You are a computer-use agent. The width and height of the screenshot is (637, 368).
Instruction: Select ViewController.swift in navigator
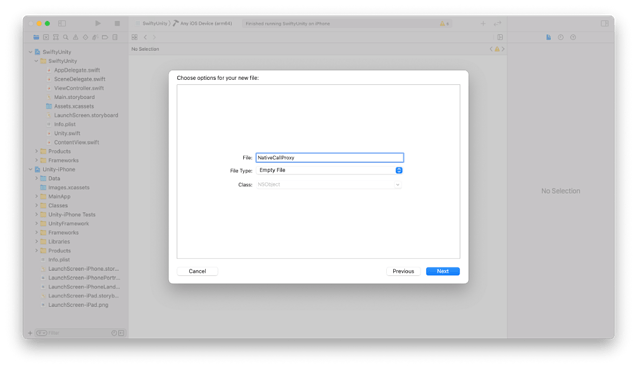pyautogui.click(x=79, y=88)
